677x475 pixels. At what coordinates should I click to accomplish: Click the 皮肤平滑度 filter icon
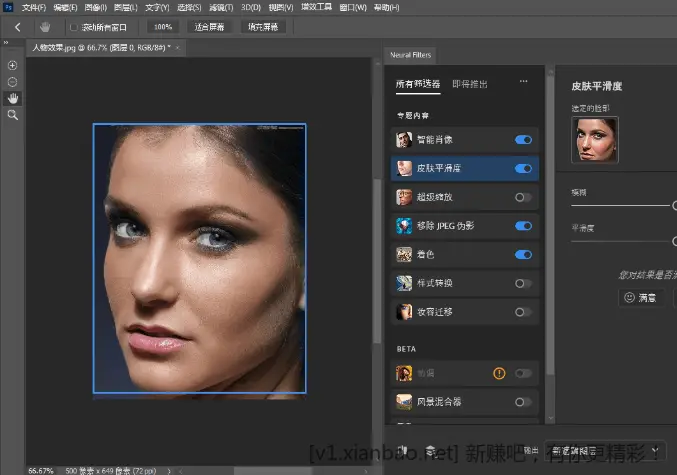pos(404,168)
